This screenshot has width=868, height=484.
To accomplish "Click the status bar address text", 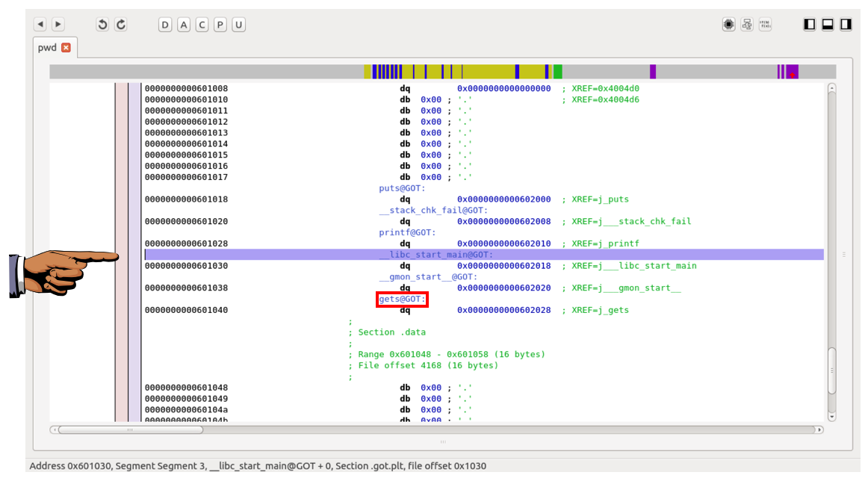I will 258,466.
